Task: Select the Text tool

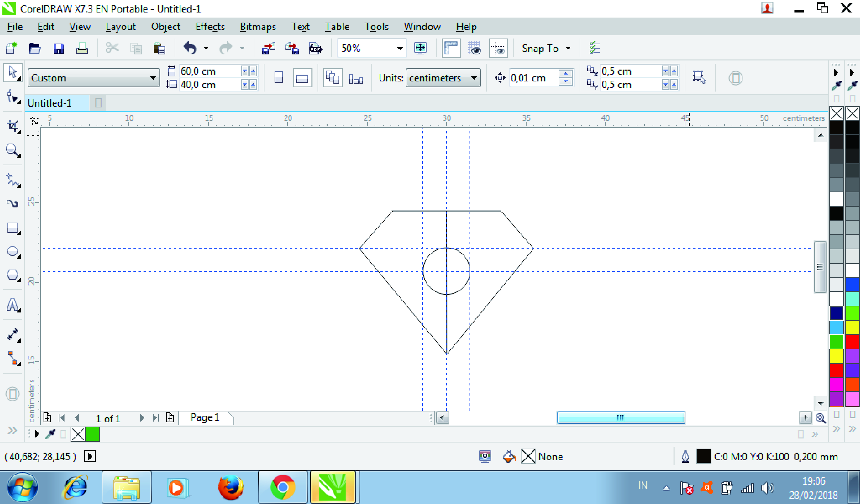Action: point(13,305)
